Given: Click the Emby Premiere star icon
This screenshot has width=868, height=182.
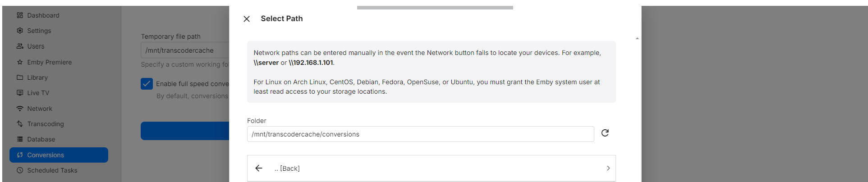Looking at the screenshot, I should [20, 62].
